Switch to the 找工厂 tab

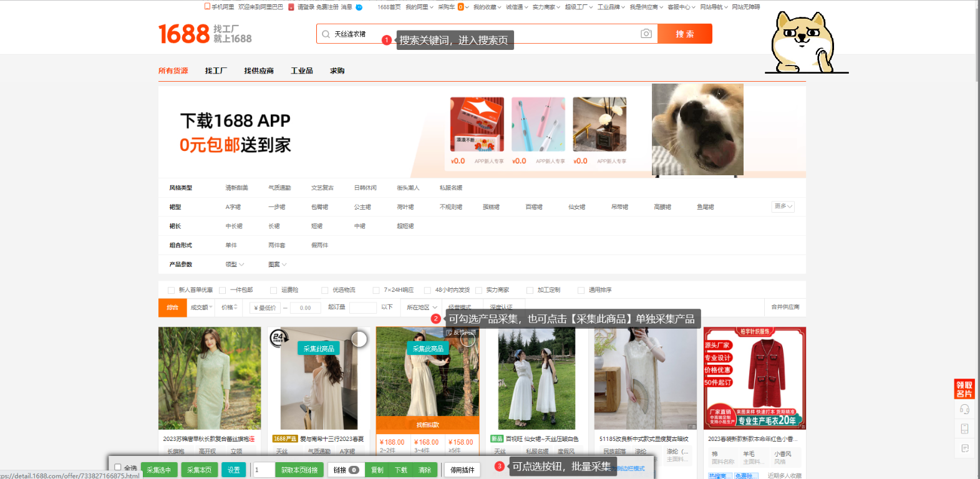point(216,70)
